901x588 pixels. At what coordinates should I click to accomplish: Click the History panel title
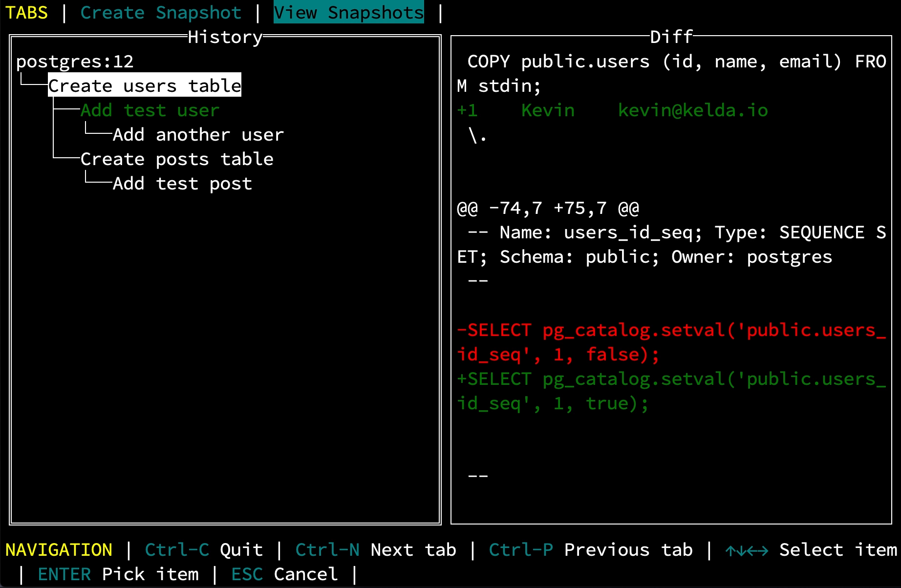pyautogui.click(x=225, y=37)
